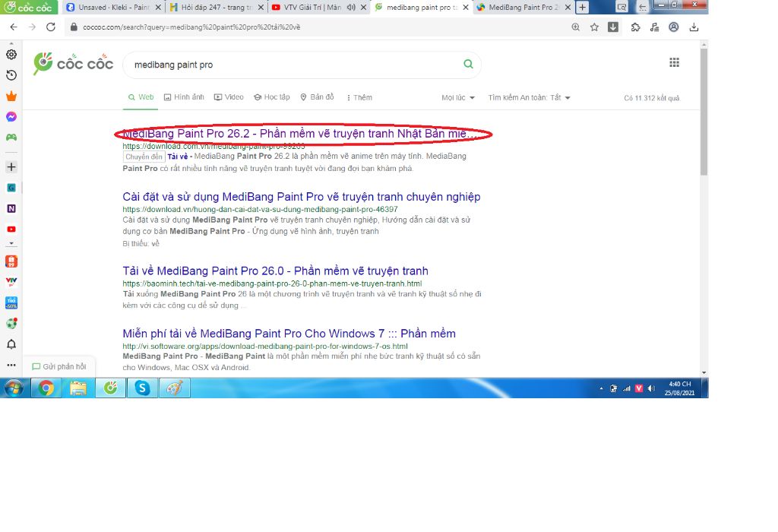Collapse sidebar with small up arrow at top
The image size is (778, 532).
(11, 44)
